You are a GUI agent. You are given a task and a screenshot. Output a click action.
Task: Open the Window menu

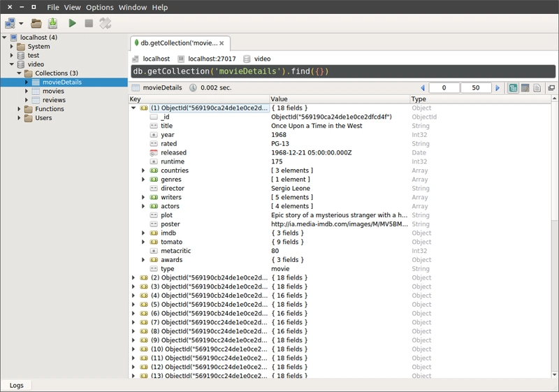tap(133, 7)
